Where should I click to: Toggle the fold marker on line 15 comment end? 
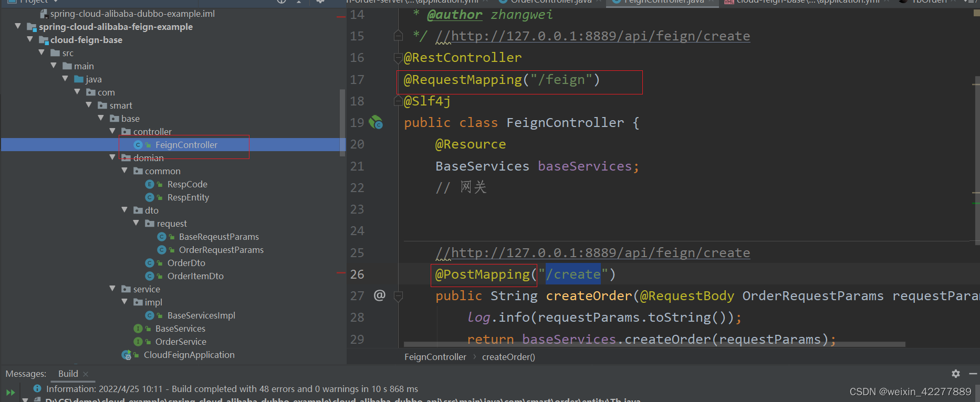(399, 36)
